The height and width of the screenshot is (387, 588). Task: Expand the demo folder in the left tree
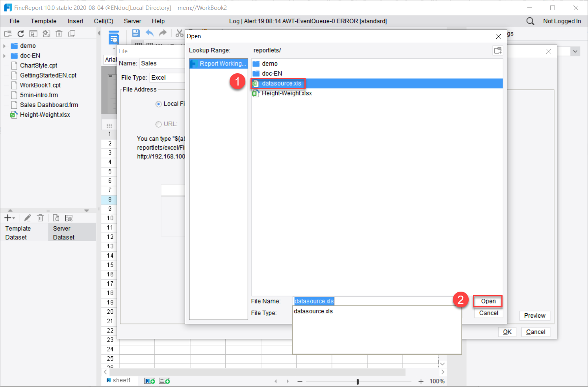4,46
